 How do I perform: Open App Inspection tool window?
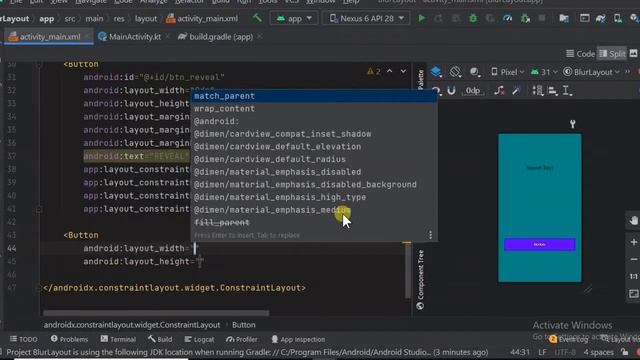298,339
